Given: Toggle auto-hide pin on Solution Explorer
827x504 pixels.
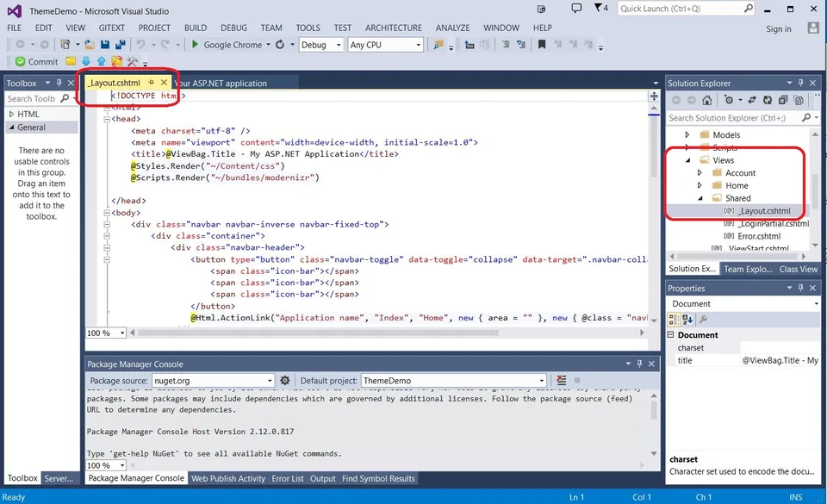Looking at the screenshot, I should point(801,83).
